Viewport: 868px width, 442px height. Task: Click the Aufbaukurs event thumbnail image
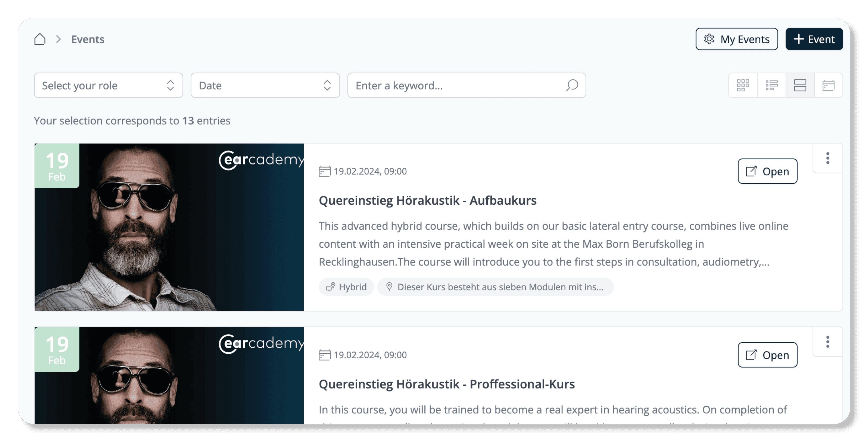coord(168,227)
